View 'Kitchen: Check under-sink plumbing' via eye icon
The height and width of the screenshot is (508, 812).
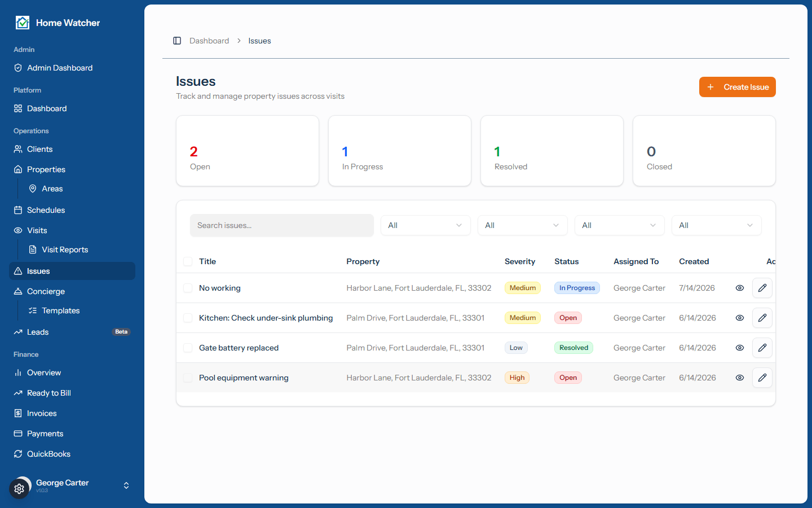point(740,318)
